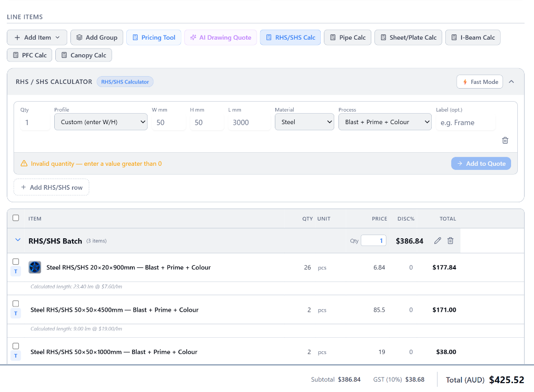Click the PRICE column header
The height and width of the screenshot is (392, 534).
(380, 219)
